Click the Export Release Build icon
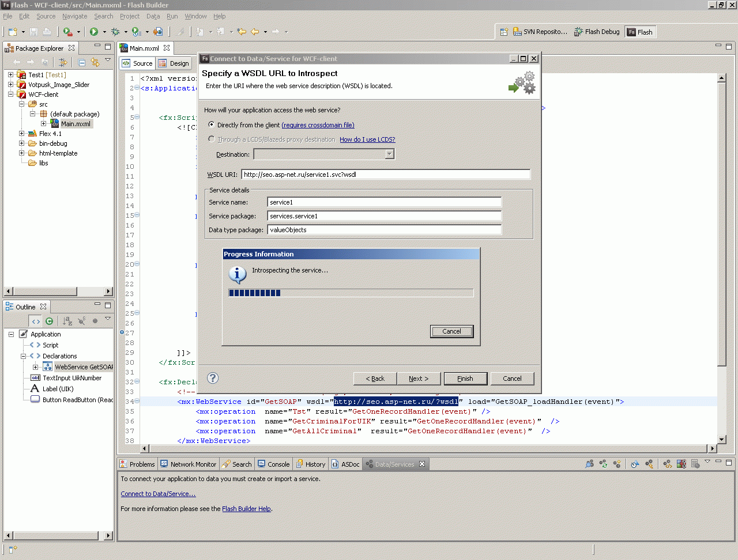The height and width of the screenshot is (560, 738). click(158, 32)
